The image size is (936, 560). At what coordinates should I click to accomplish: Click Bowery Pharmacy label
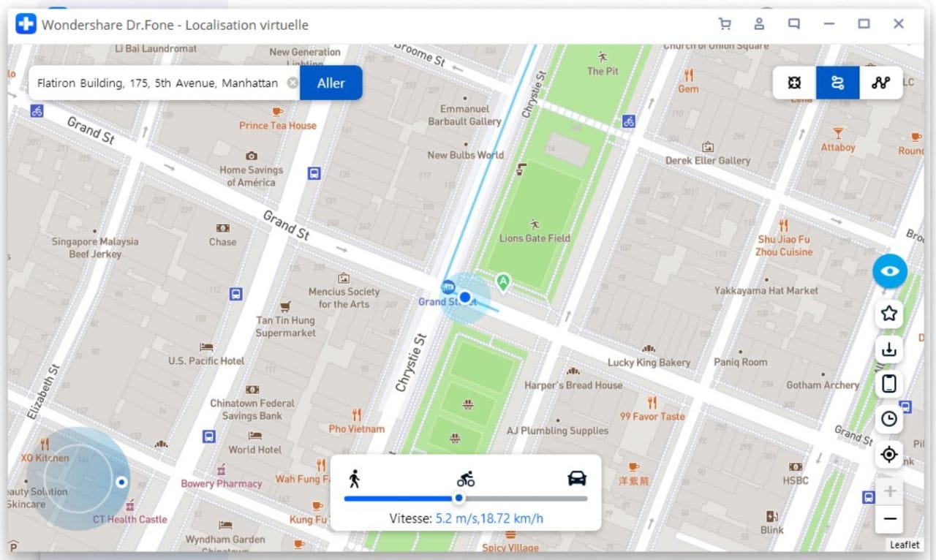tap(222, 483)
